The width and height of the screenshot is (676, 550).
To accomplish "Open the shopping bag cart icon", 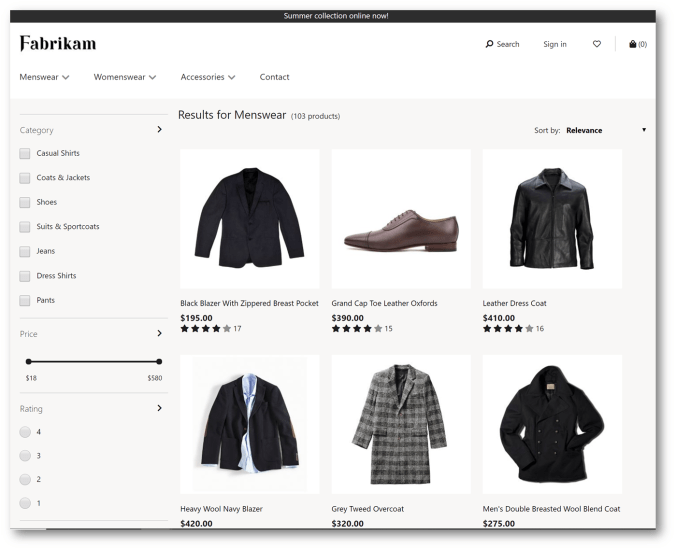I will coord(633,44).
